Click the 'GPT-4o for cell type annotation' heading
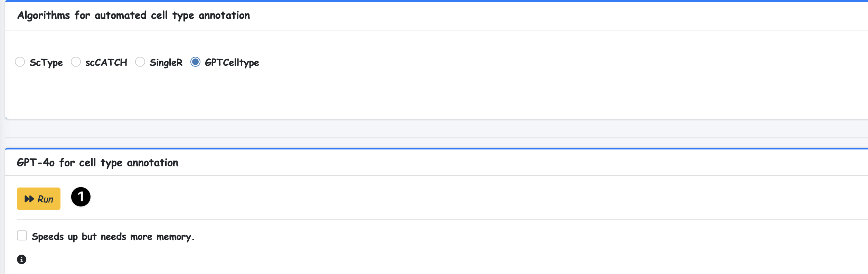 97,163
